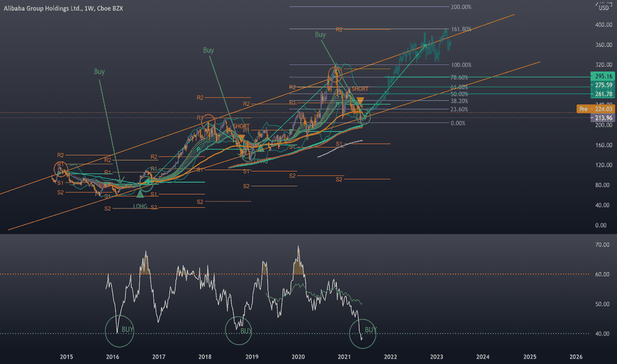Click the 213.96 last price tag
This screenshot has width=617, height=364.
click(x=603, y=118)
